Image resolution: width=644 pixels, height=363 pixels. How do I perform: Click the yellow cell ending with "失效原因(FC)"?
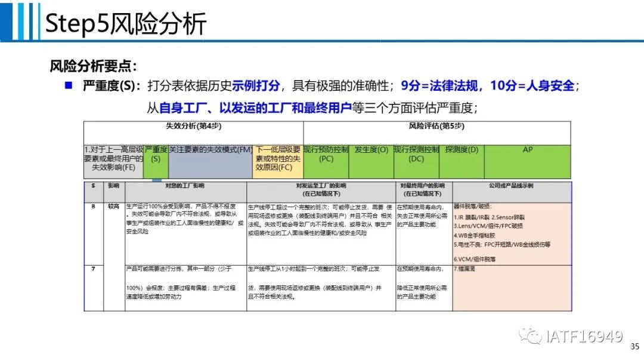click(278, 162)
